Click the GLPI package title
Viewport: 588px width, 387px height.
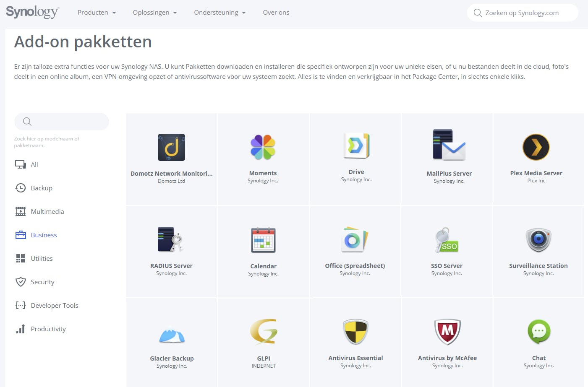click(x=264, y=358)
